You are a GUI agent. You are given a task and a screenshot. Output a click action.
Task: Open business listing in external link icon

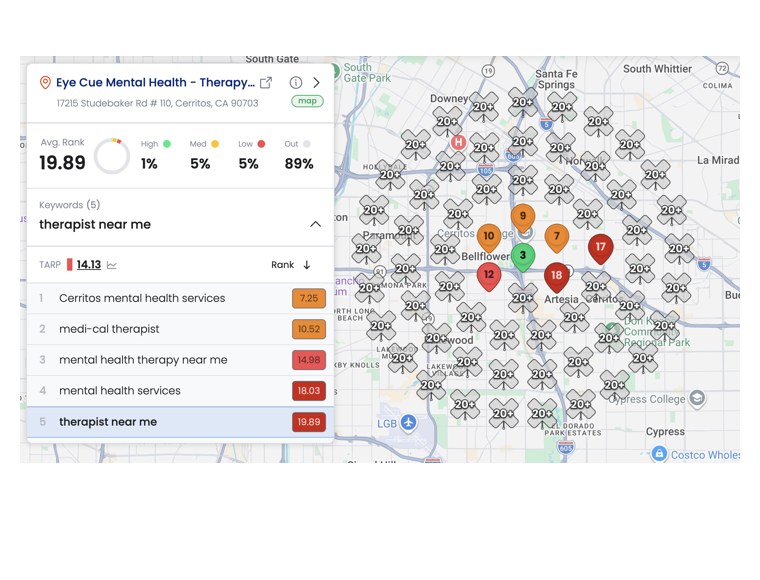click(266, 83)
